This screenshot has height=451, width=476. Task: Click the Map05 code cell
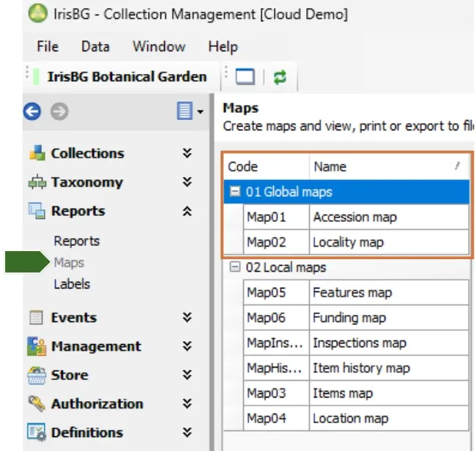click(x=276, y=293)
